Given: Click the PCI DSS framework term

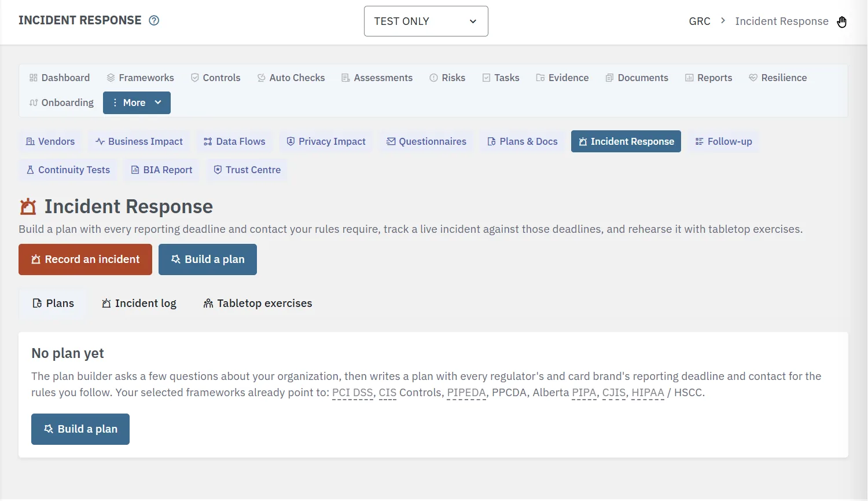Looking at the screenshot, I should click(352, 393).
